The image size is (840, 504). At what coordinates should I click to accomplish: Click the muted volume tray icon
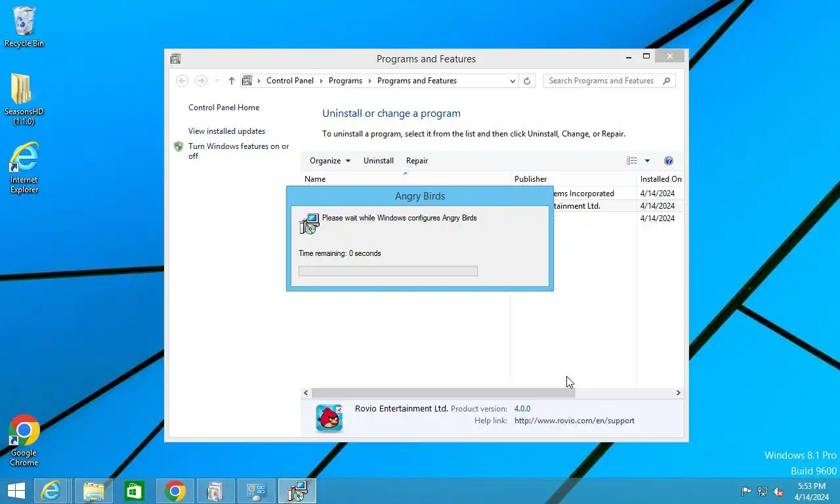[x=778, y=491]
